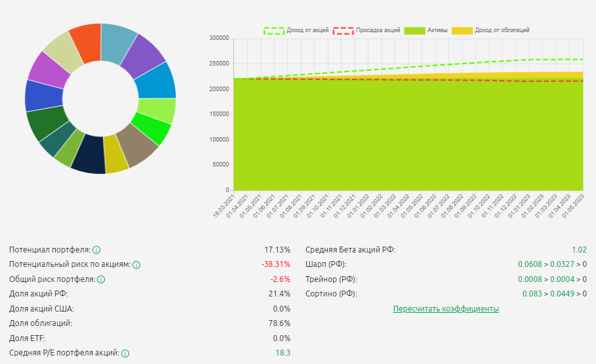
Task: Toggle Доход от акций legend item
Action: point(296,30)
